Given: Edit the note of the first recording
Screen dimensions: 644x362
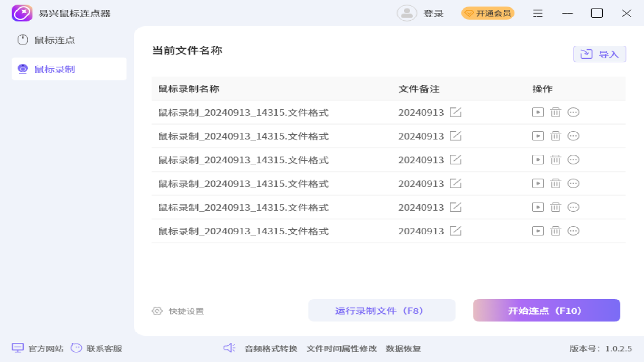Looking at the screenshot, I should point(455,113).
